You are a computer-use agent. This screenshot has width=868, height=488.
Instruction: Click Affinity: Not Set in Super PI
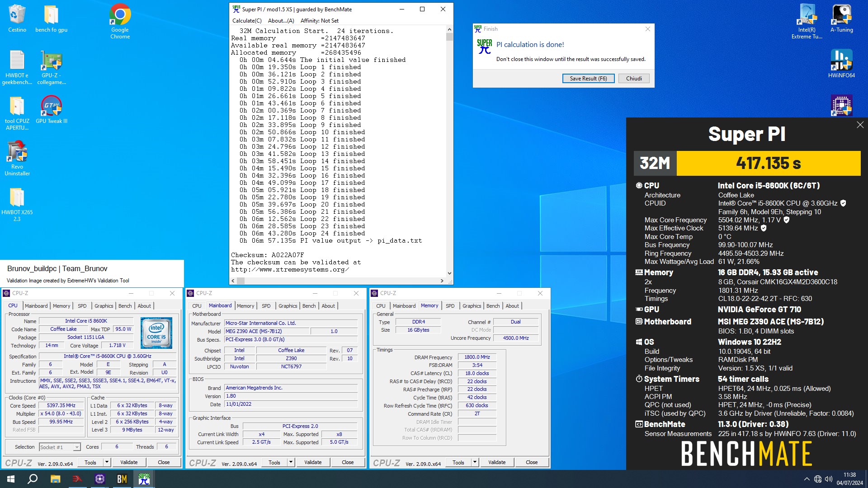pos(320,21)
